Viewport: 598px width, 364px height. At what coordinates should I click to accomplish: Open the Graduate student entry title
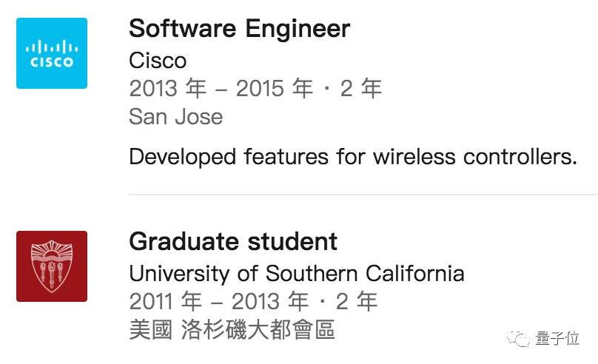pyautogui.click(x=233, y=241)
